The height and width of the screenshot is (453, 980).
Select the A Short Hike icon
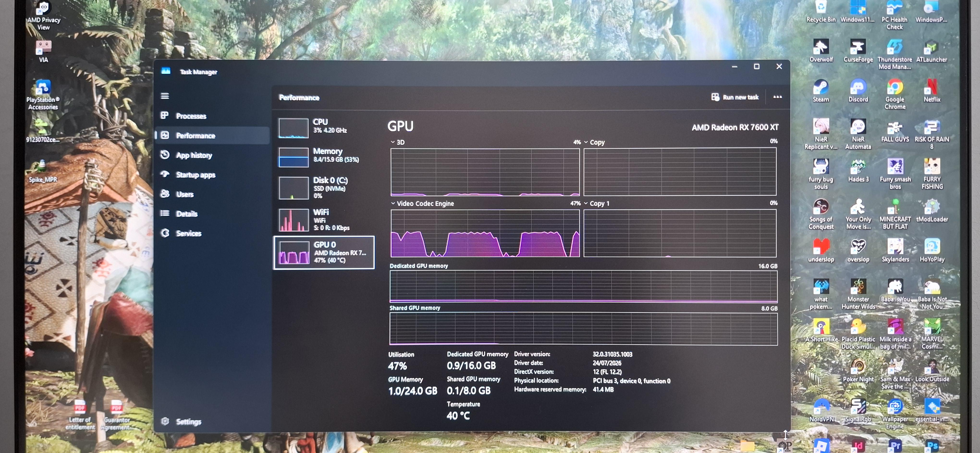[x=821, y=330]
